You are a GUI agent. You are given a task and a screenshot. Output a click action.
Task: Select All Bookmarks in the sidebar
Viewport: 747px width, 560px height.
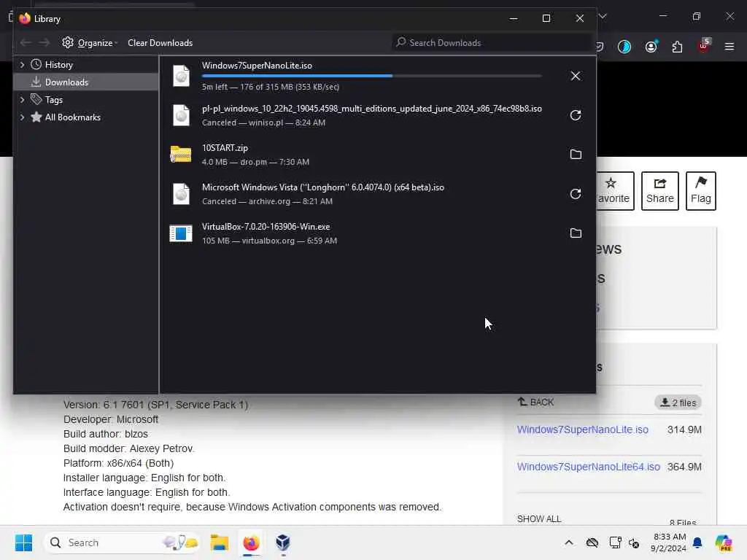(x=72, y=117)
